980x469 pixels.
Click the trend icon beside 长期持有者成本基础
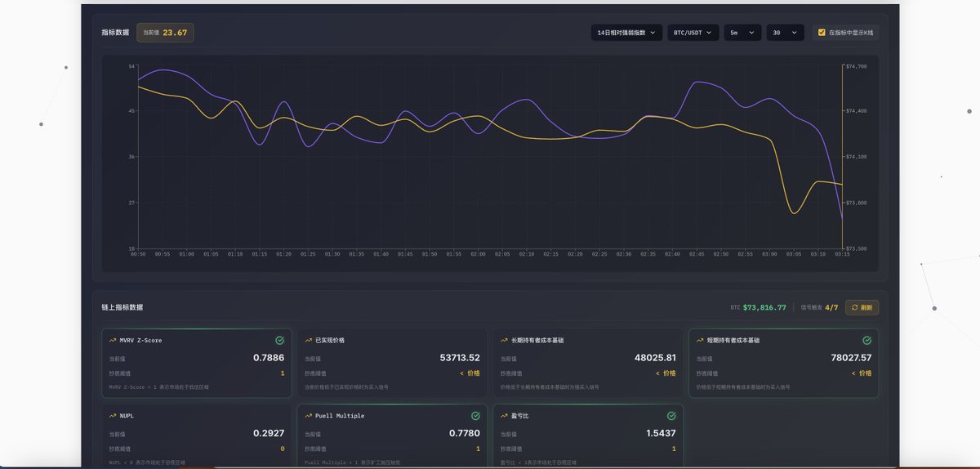(x=504, y=340)
